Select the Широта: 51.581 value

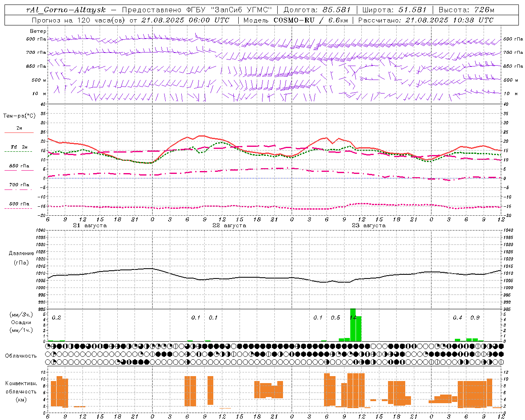tap(394, 10)
